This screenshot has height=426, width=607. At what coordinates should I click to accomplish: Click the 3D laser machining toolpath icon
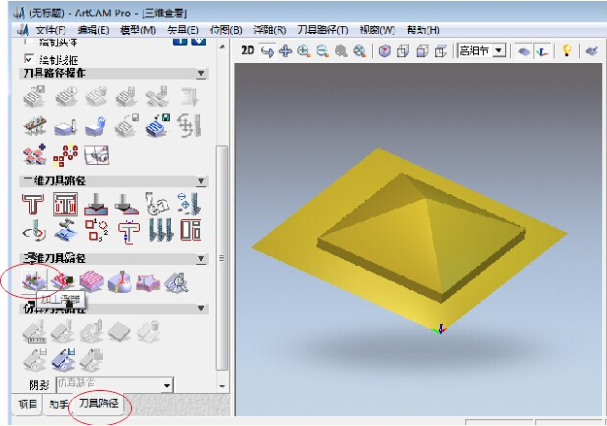(120, 281)
